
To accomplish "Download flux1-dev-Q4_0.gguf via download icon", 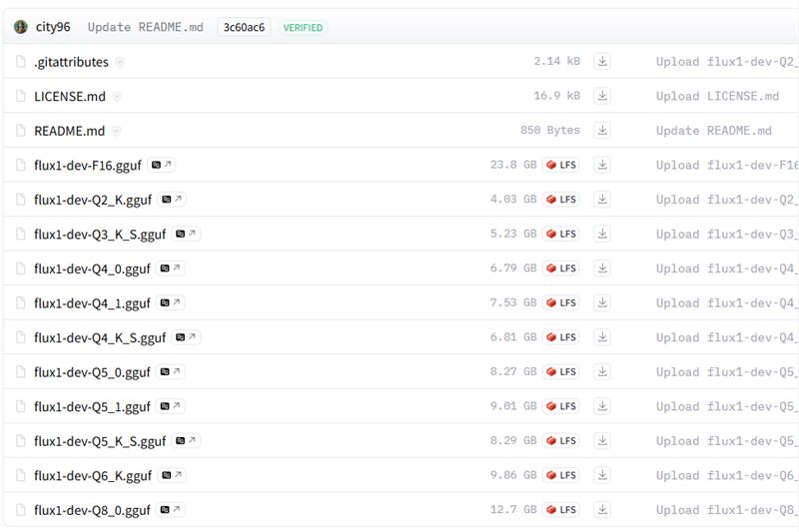I will point(602,268).
